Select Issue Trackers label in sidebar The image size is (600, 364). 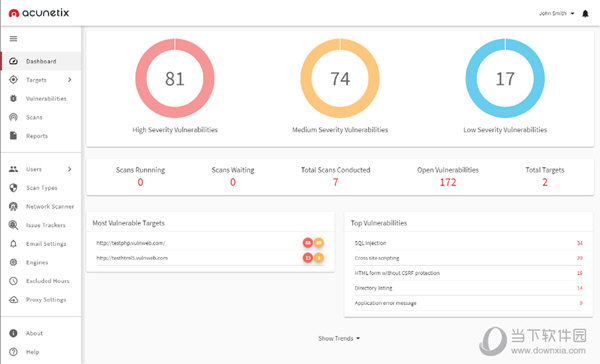(x=46, y=225)
